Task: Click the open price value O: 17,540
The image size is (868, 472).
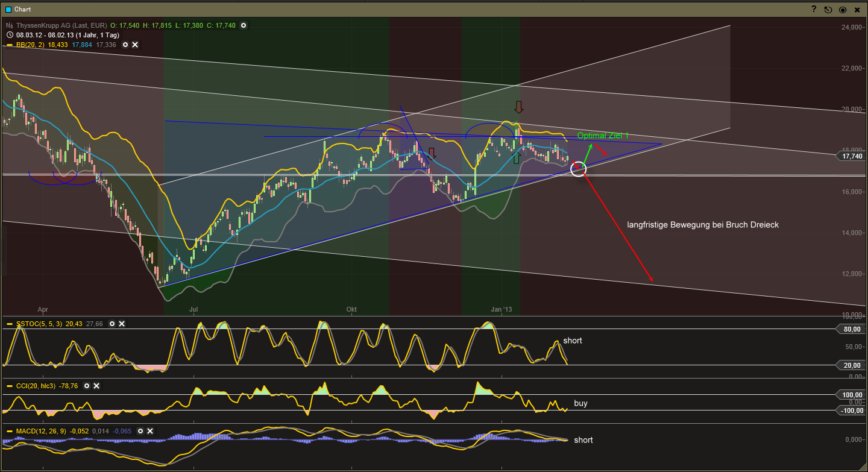Action: tap(125, 26)
